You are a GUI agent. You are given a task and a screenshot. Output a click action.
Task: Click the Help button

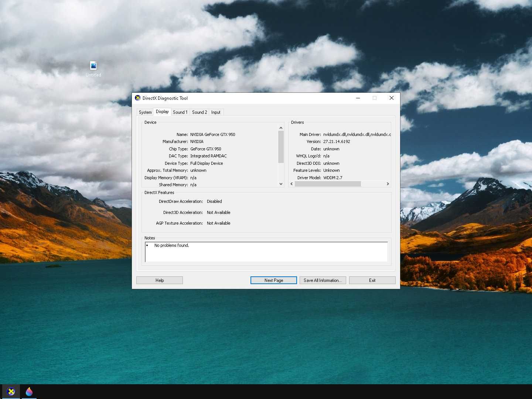[160, 280]
